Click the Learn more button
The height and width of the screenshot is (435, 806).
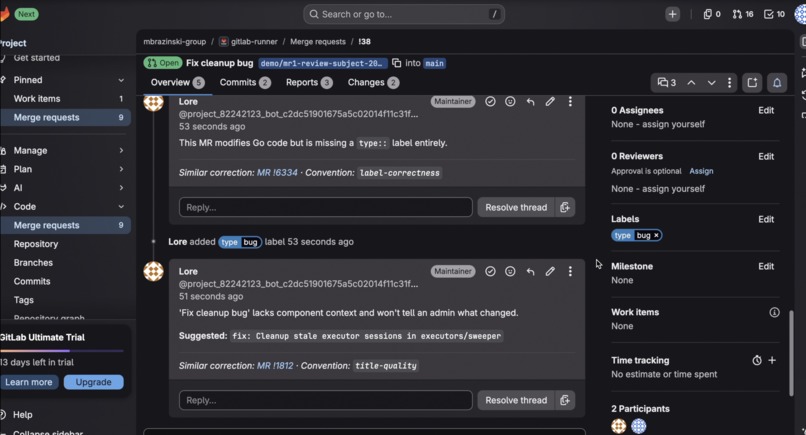point(29,382)
